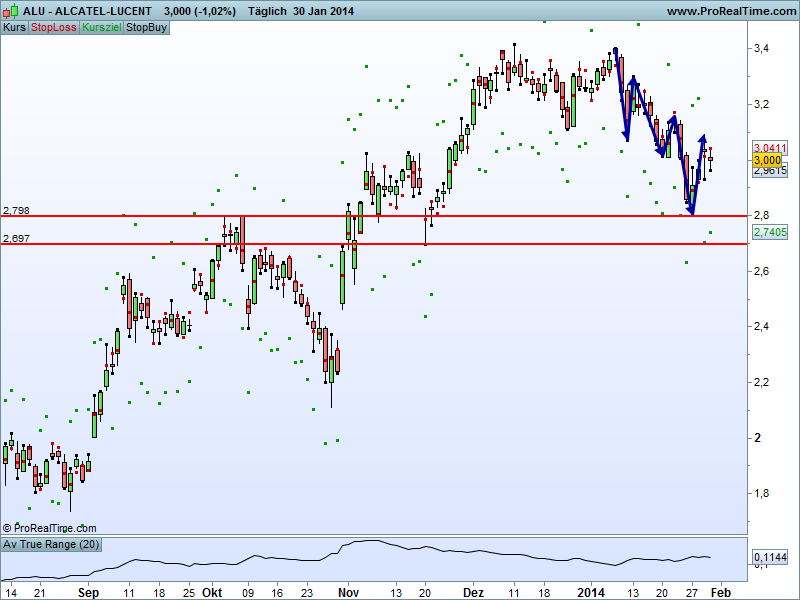800x600 pixels.
Task: Click the 3,000 (-1,02%) price readout
Action: [x=200, y=11]
